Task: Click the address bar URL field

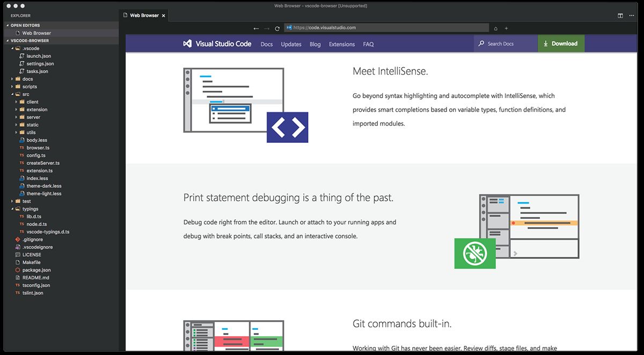Action: (x=386, y=28)
